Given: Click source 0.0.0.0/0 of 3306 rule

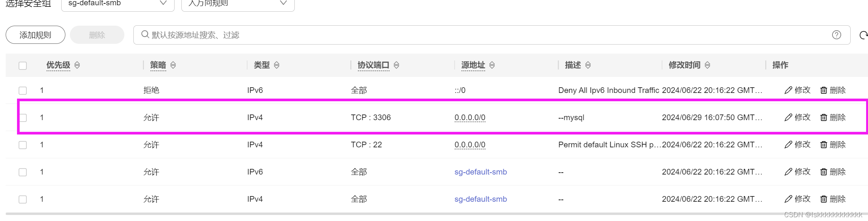Looking at the screenshot, I should (x=470, y=117).
